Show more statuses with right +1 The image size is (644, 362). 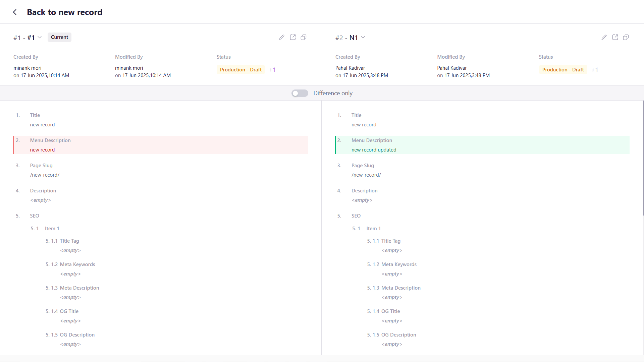595,70
